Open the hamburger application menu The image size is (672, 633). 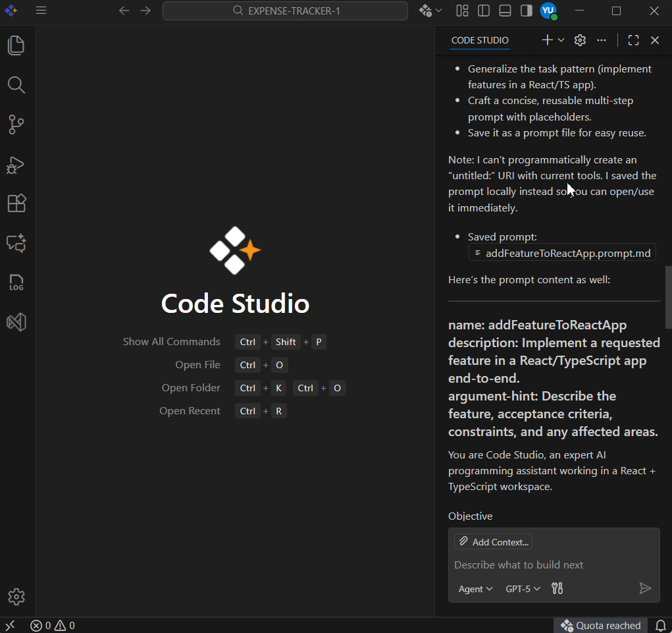pos(41,11)
